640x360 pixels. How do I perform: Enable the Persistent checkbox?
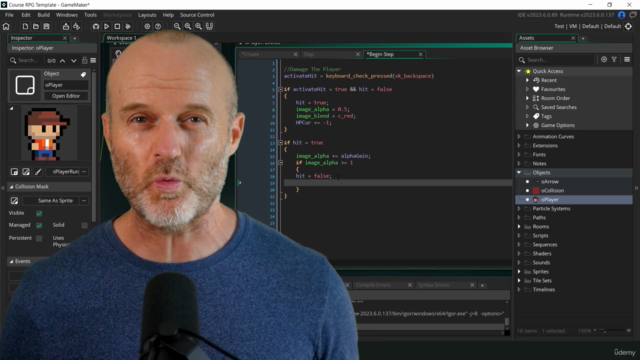point(39,238)
